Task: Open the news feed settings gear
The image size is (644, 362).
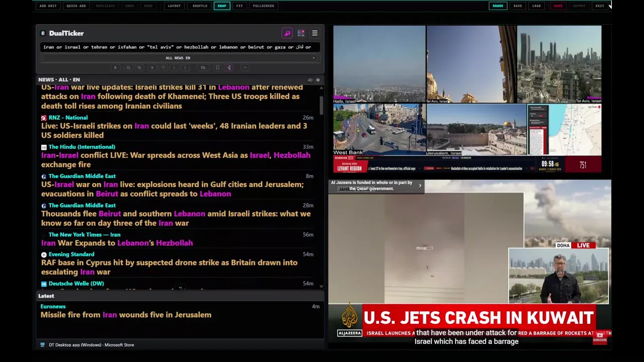Action: tap(317, 80)
